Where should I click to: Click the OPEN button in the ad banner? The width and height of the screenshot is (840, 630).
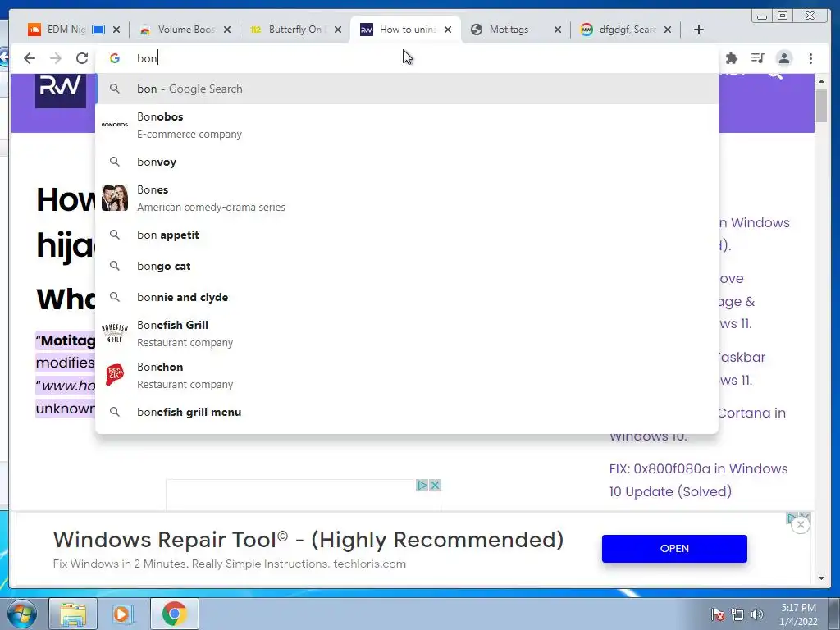674,549
